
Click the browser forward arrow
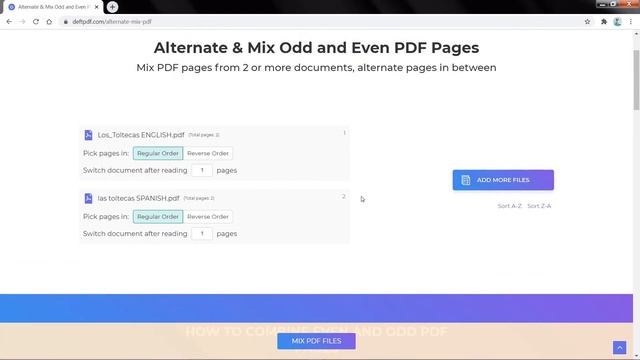point(22,22)
